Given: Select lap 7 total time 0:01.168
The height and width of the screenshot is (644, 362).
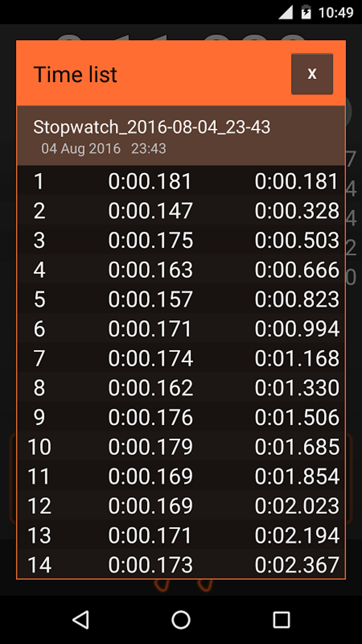Looking at the screenshot, I should [297, 358].
